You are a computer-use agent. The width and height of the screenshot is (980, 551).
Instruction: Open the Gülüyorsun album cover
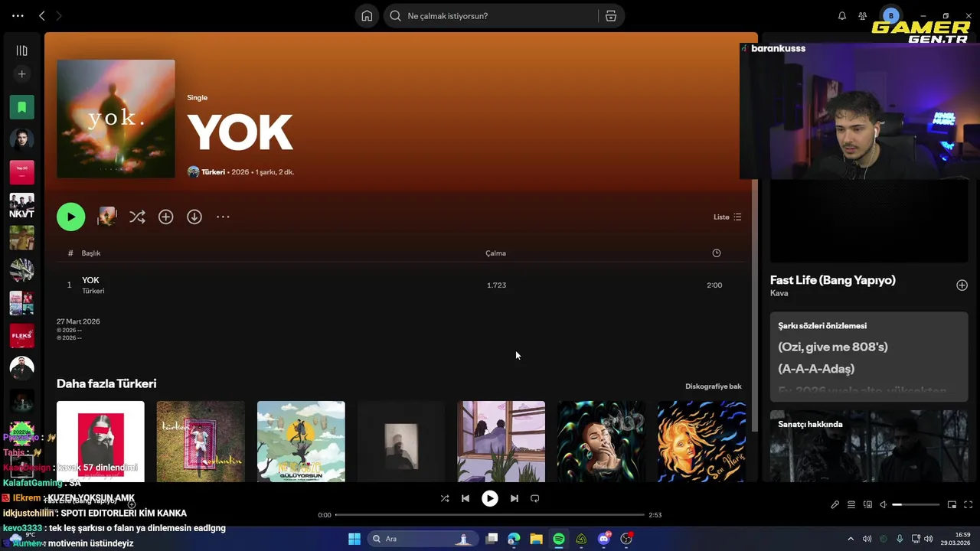pos(301,442)
